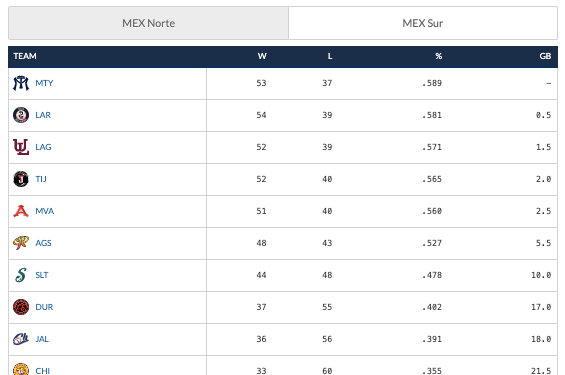
Task: Click the MTY team logo icon
Action: (21, 83)
